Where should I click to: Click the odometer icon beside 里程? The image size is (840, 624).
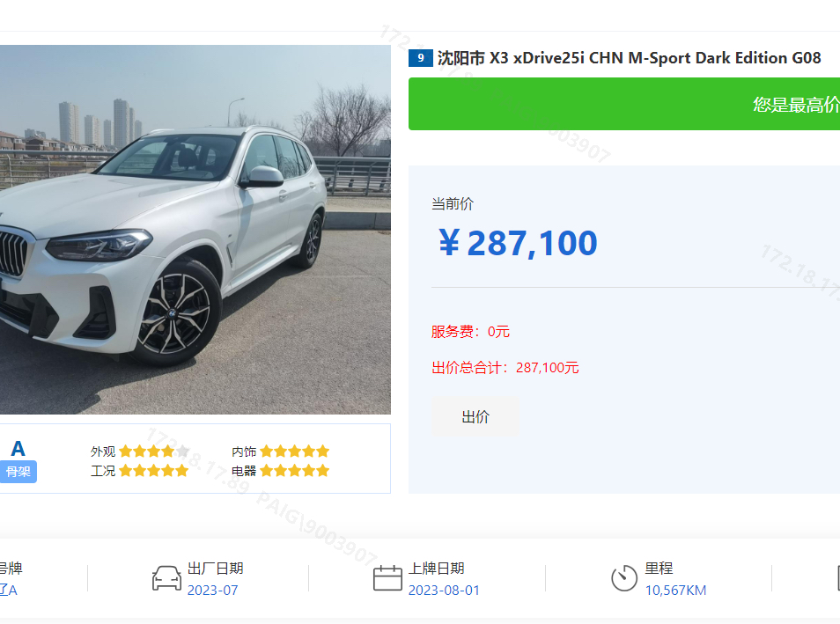624,578
